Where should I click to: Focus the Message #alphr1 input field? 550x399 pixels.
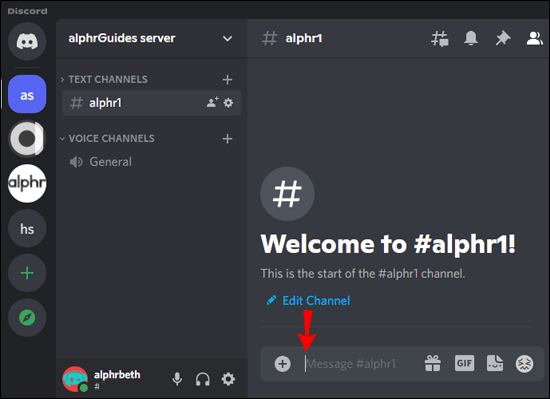coord(361,364)
